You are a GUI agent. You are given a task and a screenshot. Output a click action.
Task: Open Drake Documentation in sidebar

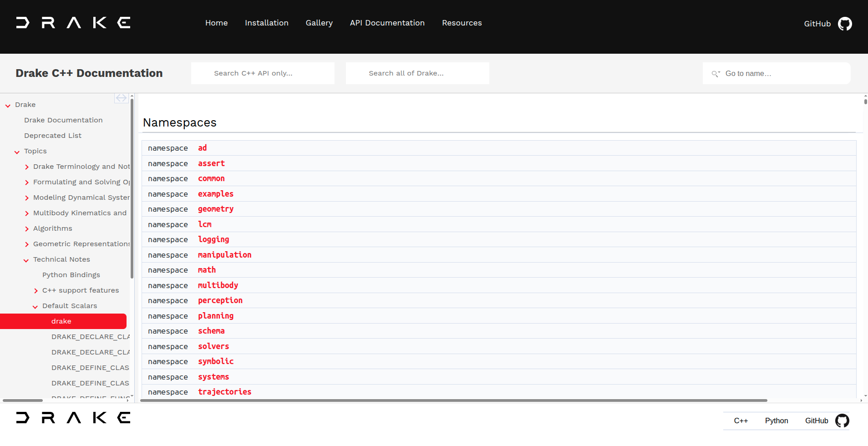click(x=63, y=120)
